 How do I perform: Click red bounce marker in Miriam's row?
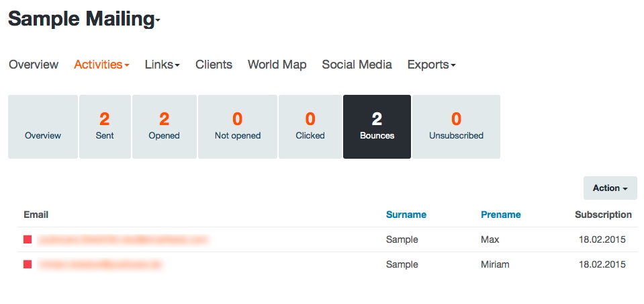pyautogui.click(x=28, y=264)
